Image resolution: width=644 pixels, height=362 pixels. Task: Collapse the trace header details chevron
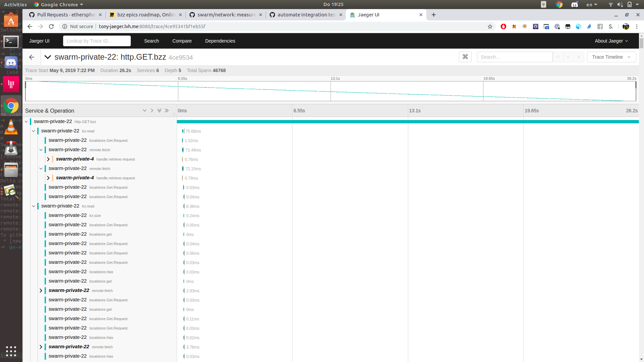coord(48,57)
